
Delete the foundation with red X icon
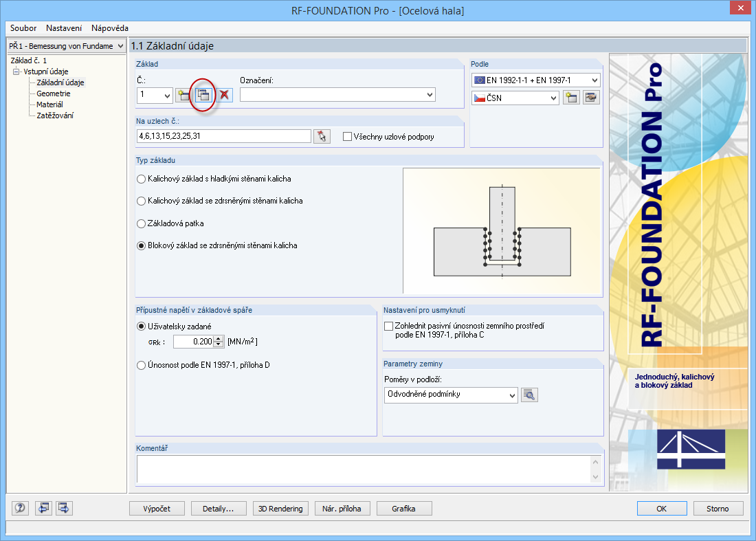(224, 95)
